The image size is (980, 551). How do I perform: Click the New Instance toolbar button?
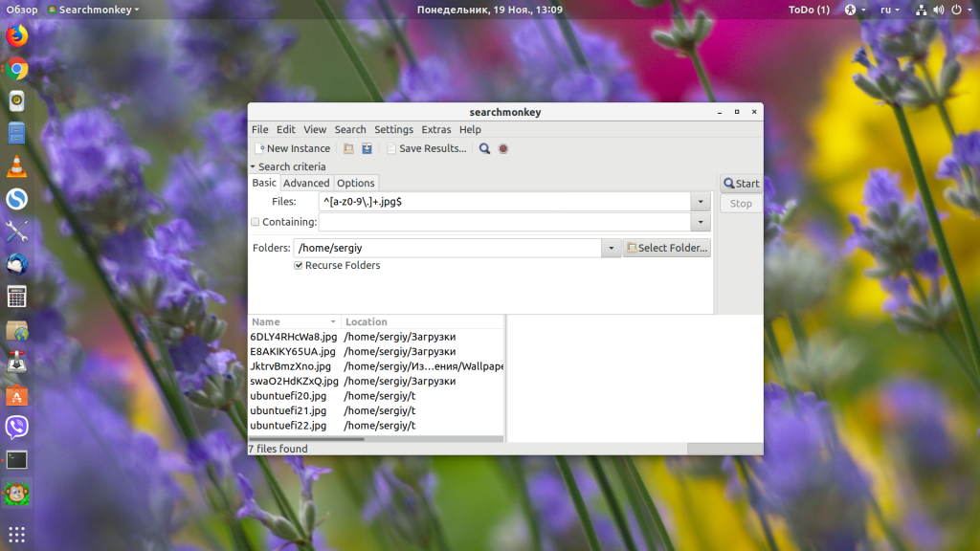coord(293,148)
